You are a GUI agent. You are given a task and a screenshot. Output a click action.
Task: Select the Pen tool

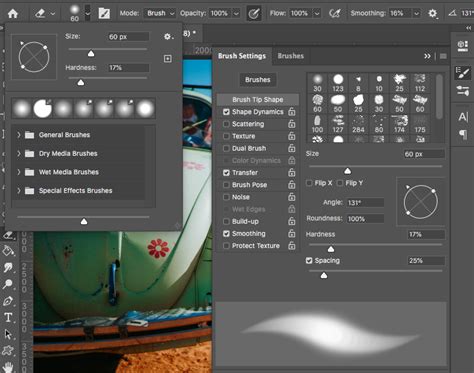(8, 301)
